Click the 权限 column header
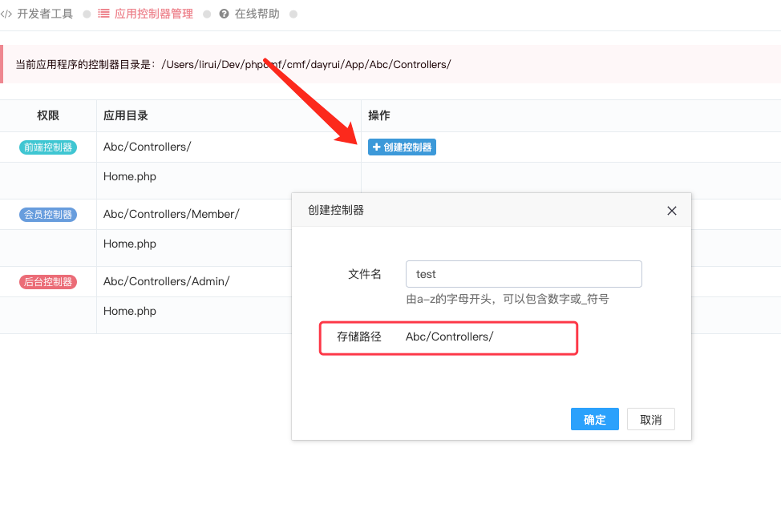781x532 pixels. [48, 115]
